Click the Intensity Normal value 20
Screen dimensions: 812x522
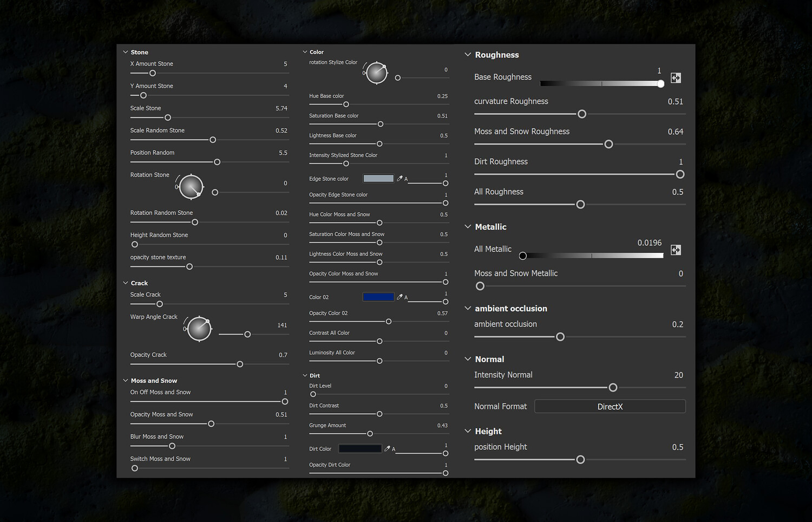679,375
